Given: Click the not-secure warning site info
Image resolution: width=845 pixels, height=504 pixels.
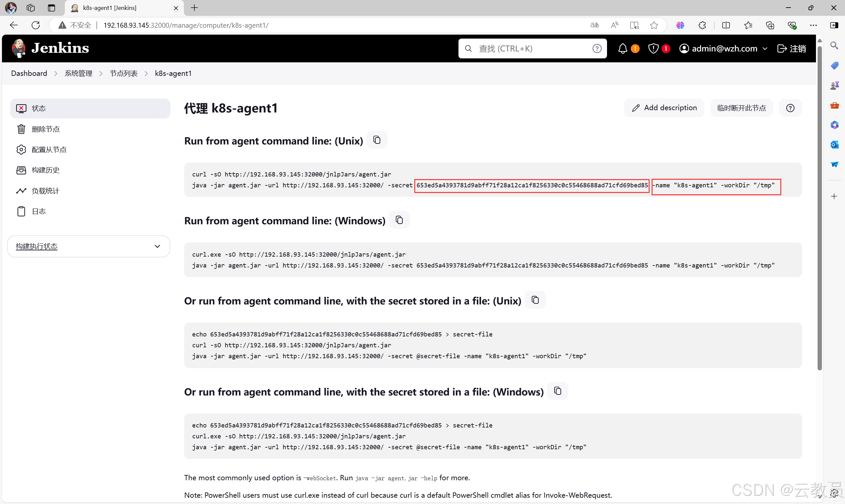Looking at the screenshot, I should point(75,25).
